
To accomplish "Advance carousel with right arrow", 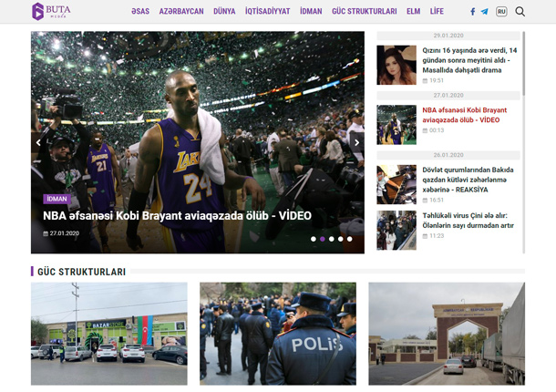I will click(x=356, y=142).
